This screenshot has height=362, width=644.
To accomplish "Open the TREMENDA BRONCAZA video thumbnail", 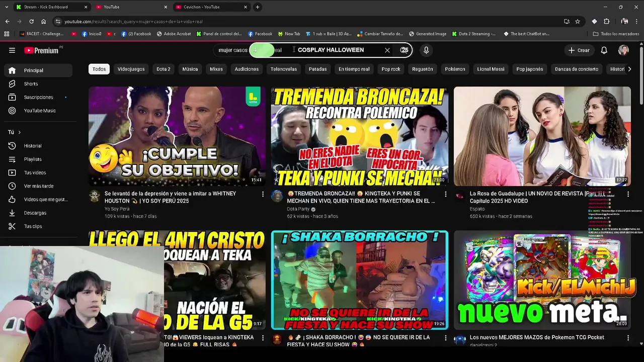I will (x=360, y=136).
